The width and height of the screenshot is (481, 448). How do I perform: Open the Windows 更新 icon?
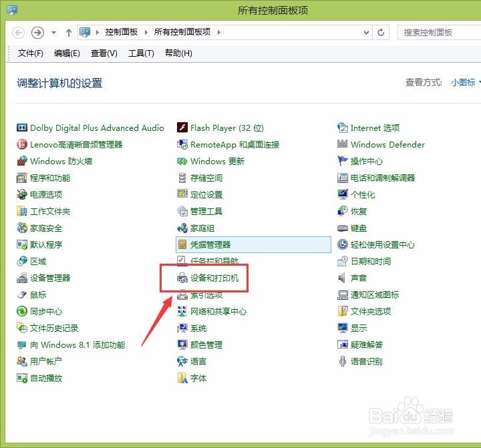click(182, 161)
